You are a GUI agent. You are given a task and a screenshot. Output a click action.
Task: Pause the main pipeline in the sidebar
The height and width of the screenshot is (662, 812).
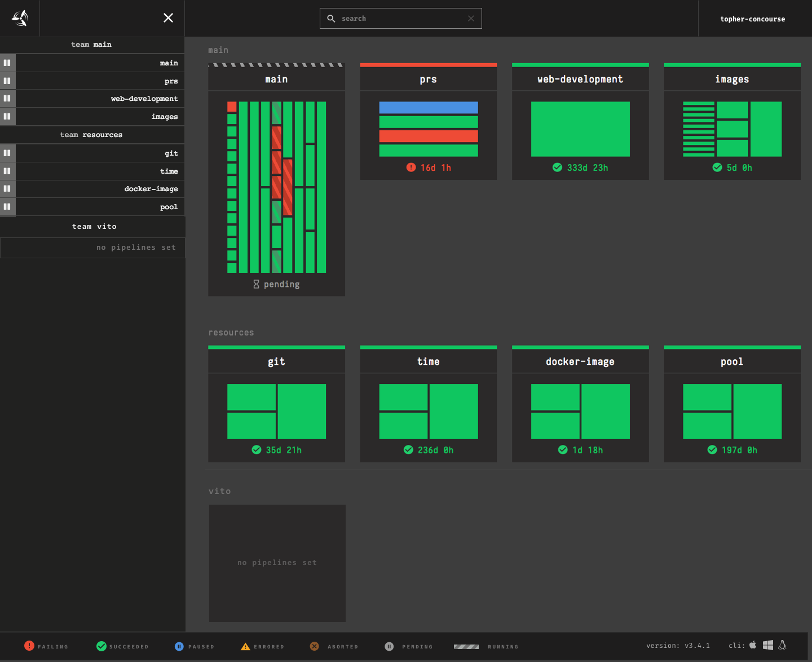[7, 63]
